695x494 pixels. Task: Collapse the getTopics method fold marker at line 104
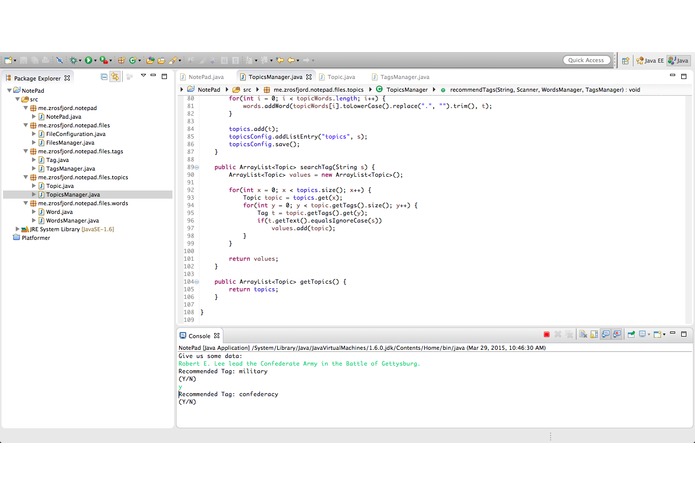click(x=197, y=282)
